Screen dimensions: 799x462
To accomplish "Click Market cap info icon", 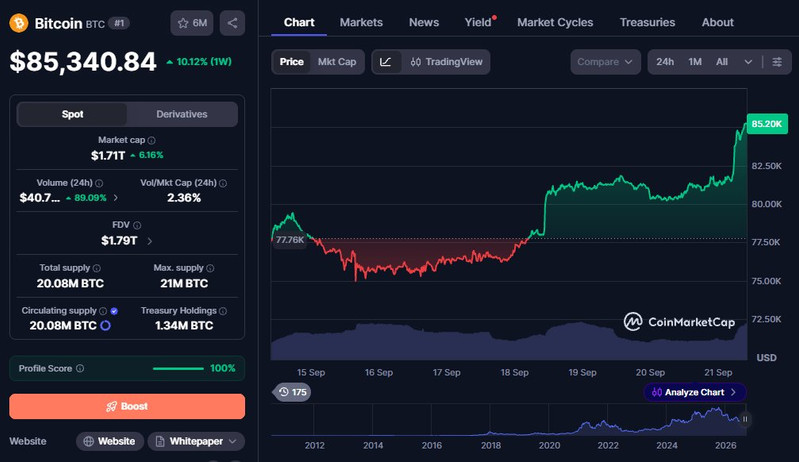I will point(151,140).
